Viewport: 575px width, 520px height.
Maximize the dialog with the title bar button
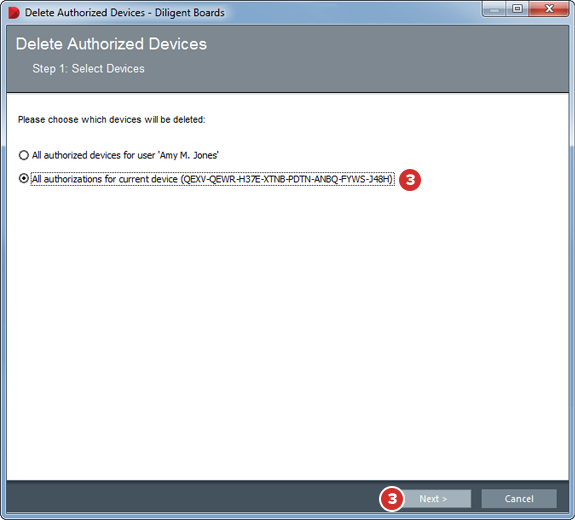517,9
